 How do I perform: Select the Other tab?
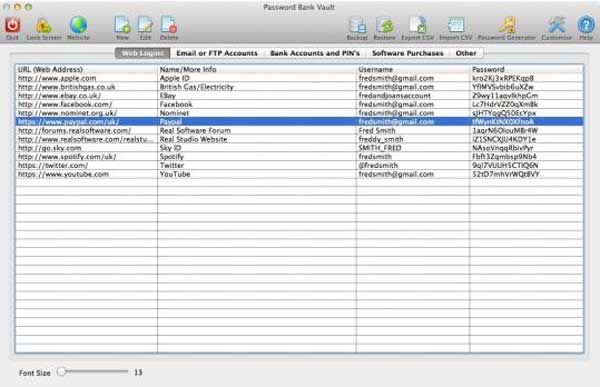466,53
